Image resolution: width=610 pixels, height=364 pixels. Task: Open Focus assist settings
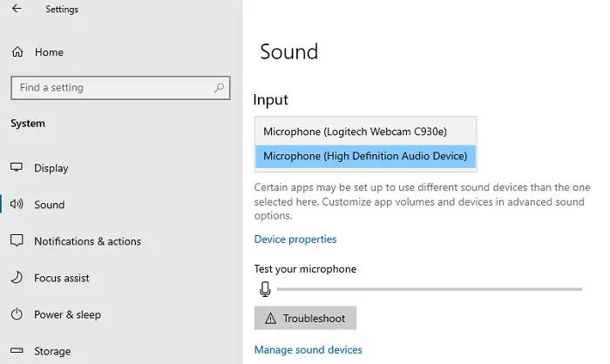pyautogui.click(x=61, y=278)
